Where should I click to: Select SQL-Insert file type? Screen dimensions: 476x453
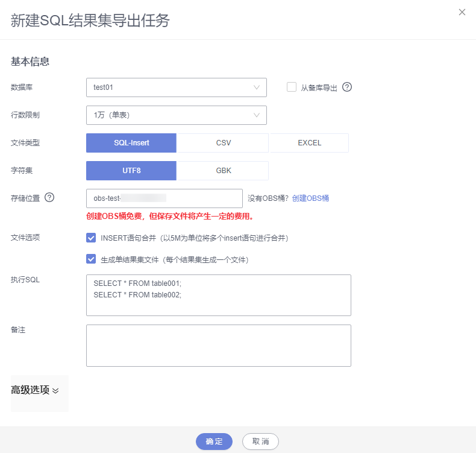click(x=131, y=143)
